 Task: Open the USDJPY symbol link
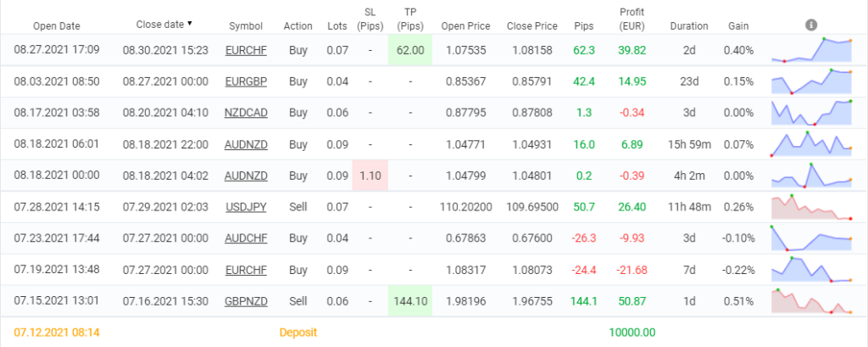[246, 207]
